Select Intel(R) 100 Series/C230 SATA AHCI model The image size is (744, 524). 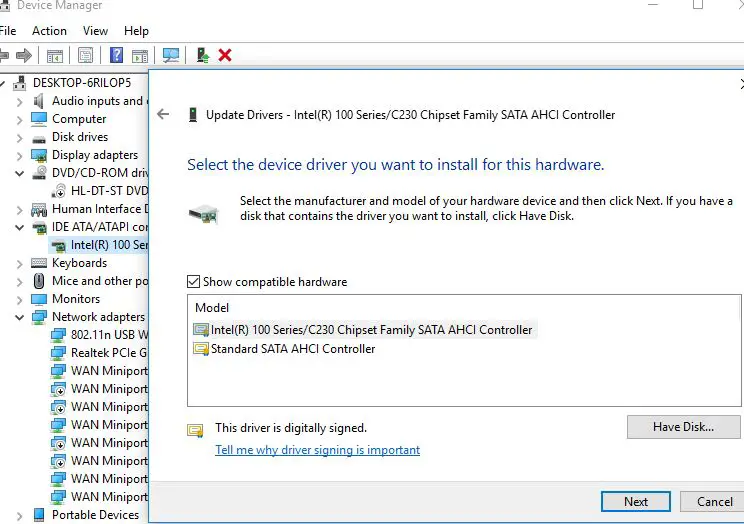[x=363, y=329]
